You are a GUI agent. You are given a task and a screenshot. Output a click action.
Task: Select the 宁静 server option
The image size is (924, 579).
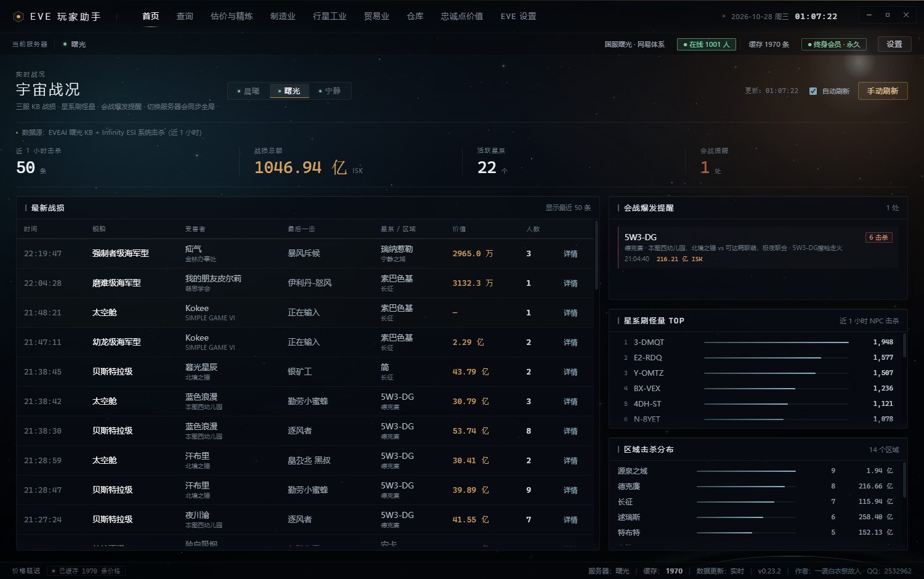(x=330, y=91)
